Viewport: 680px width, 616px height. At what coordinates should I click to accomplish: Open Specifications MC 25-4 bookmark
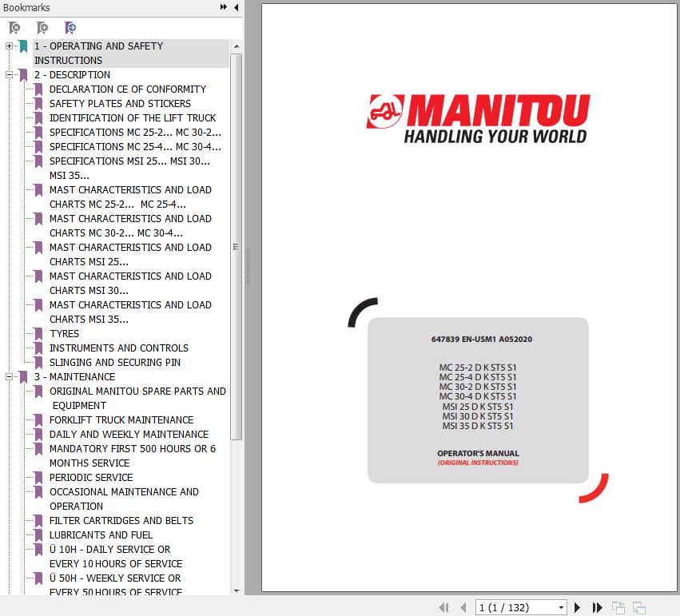pos(135,146)
